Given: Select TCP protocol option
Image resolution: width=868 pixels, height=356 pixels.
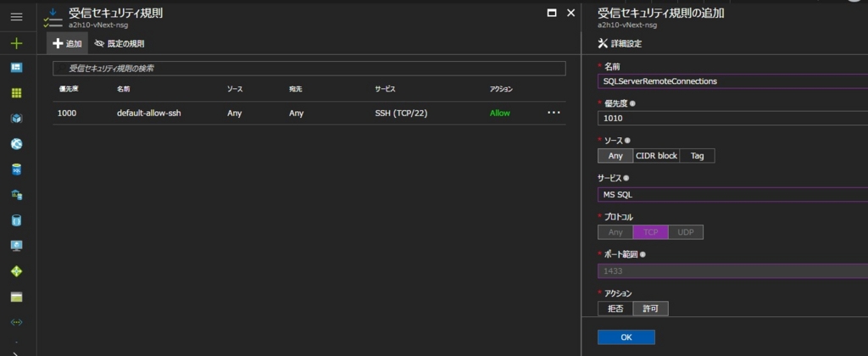Looking at the screenshot, I should (x=650, y=232).
